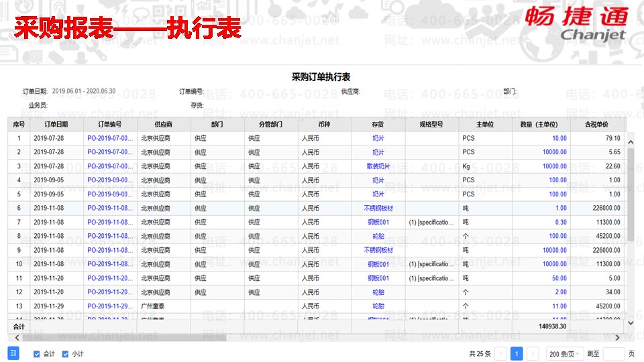Viewport: 644px width, 362px height.
Task: Open order number link in row 4
Action: click(110, 180)
